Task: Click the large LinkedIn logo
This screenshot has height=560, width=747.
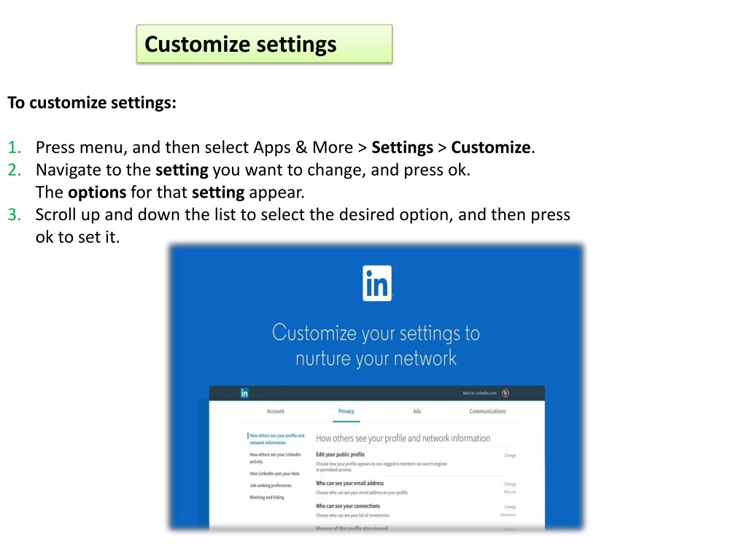Action: (x=377, y=284)
